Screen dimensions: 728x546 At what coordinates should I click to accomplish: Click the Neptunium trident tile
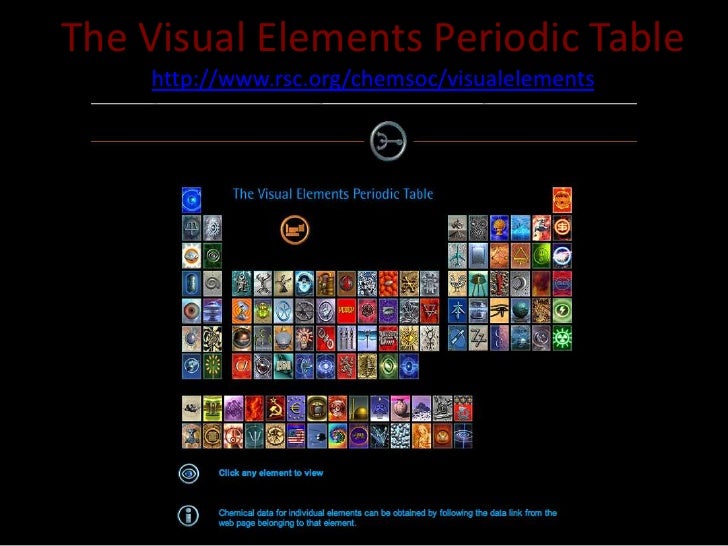254,436
